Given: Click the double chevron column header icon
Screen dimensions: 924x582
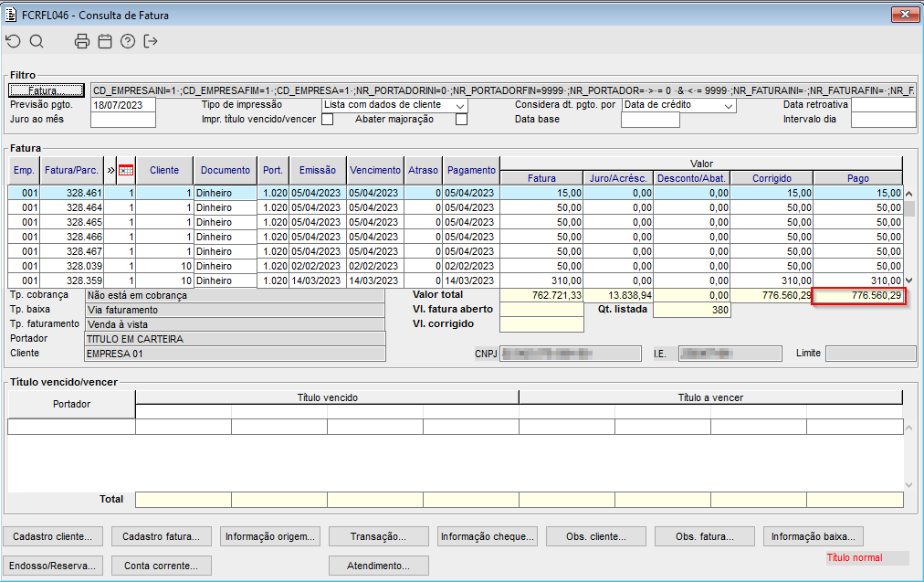Looking at the screenshot, I should click(x=111, y=170).
